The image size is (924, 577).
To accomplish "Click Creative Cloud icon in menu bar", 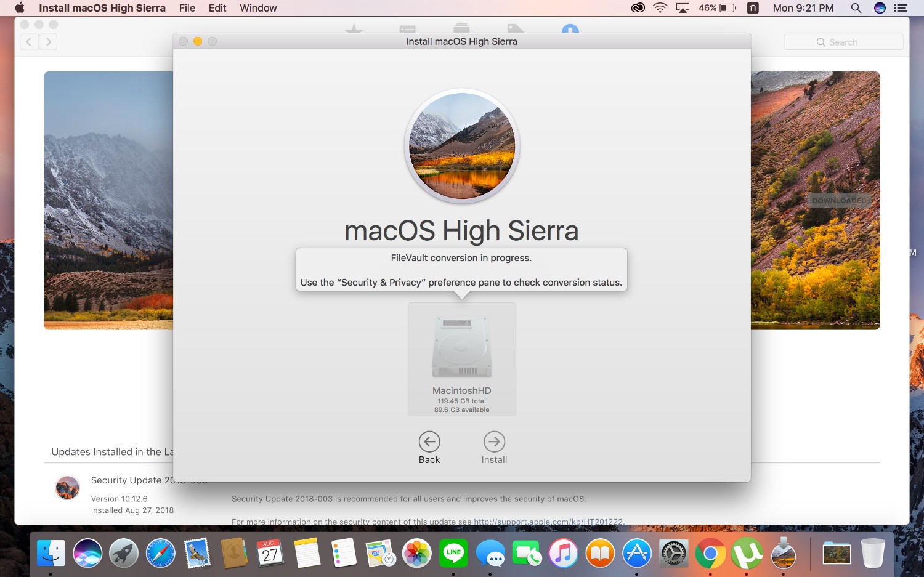I will tap(638, 8).
